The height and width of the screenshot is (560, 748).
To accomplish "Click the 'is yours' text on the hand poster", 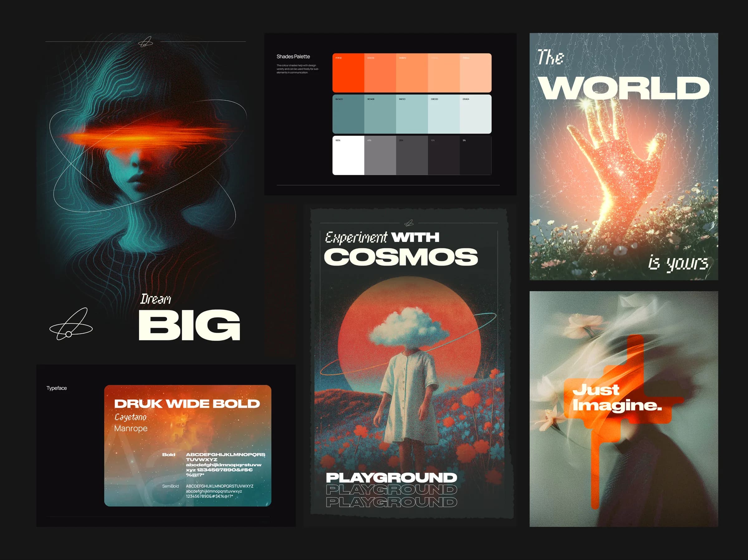I will (x=678, y=263).
